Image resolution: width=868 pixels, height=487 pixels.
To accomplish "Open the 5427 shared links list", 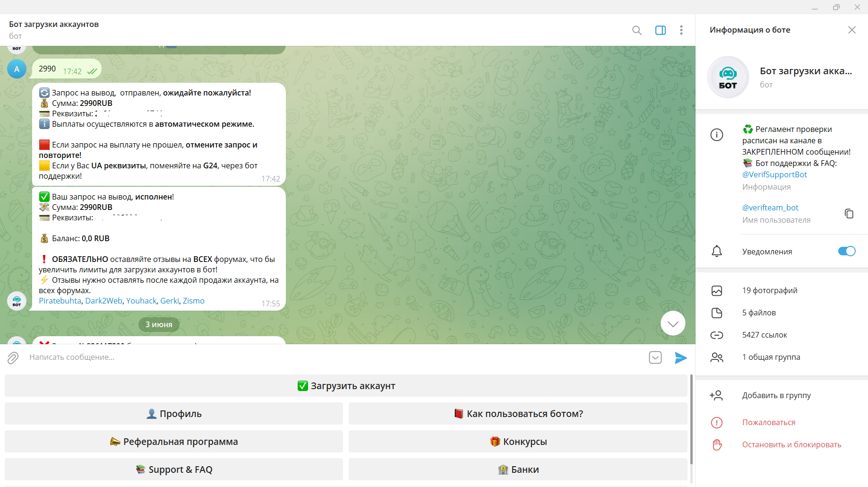I will coord(764,335).
